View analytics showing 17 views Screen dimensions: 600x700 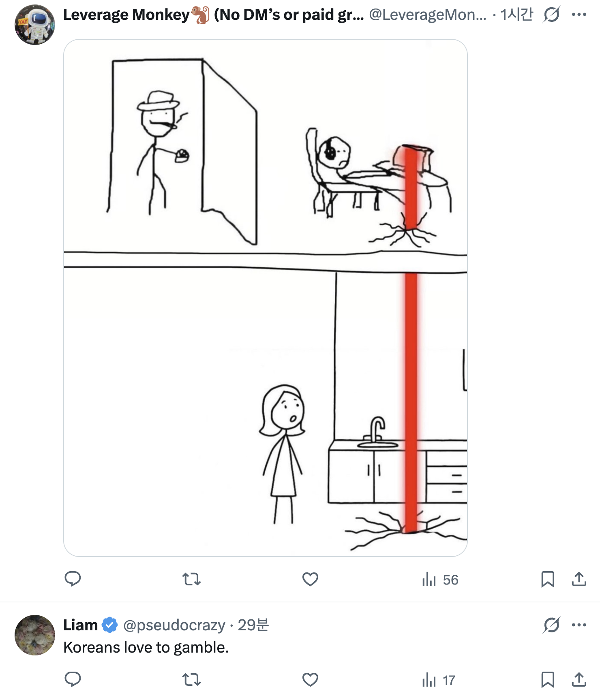pyautogui.click(x=439, y=680)
